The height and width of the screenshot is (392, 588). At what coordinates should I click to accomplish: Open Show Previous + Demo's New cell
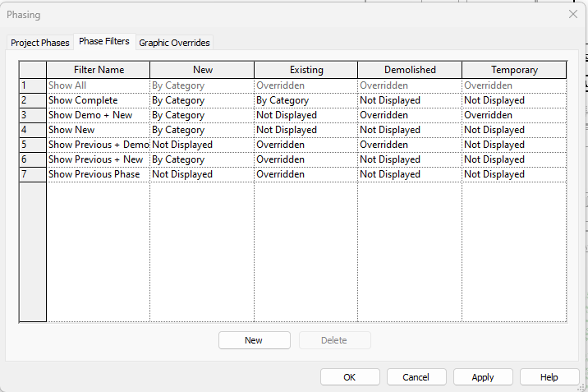tap(202, 145)
